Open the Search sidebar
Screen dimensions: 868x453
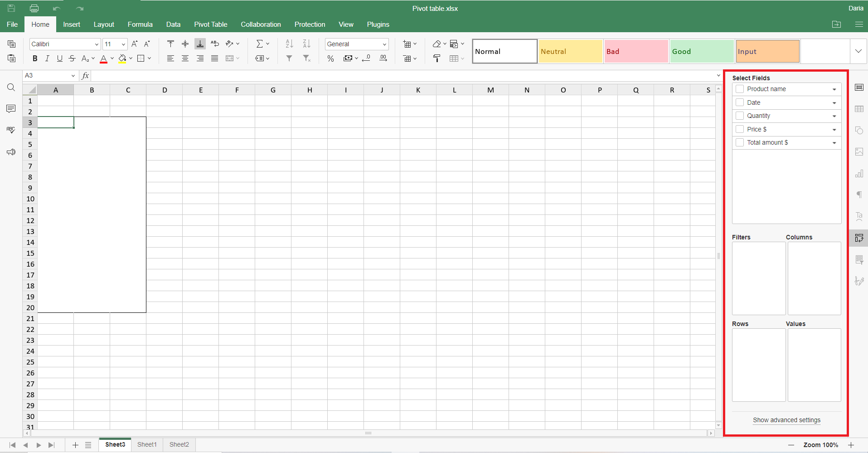11,87
